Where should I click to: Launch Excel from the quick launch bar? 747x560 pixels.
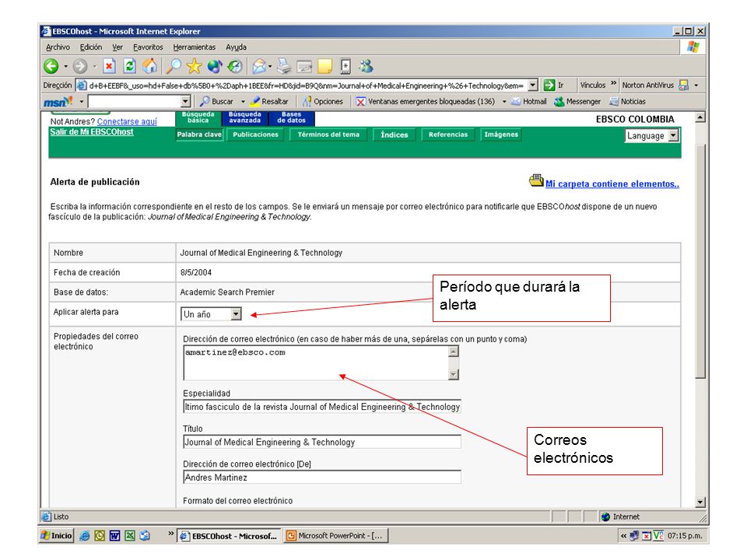coord(130,536)
